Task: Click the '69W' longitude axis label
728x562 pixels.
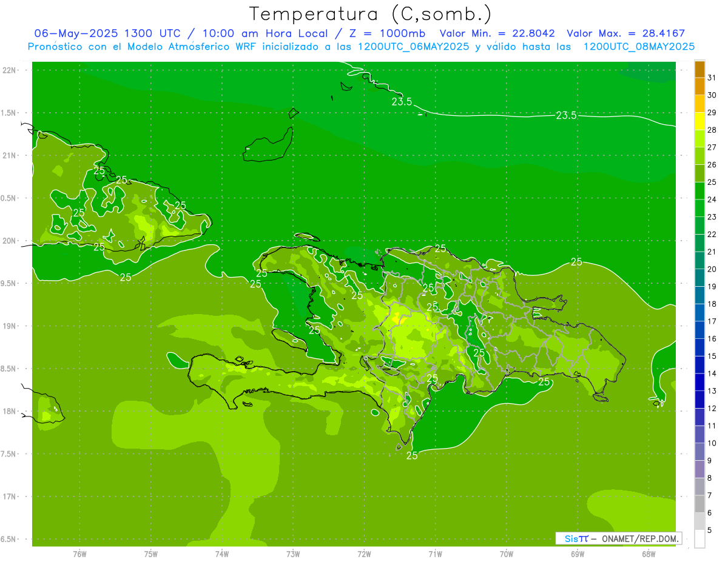Action: 578,554
